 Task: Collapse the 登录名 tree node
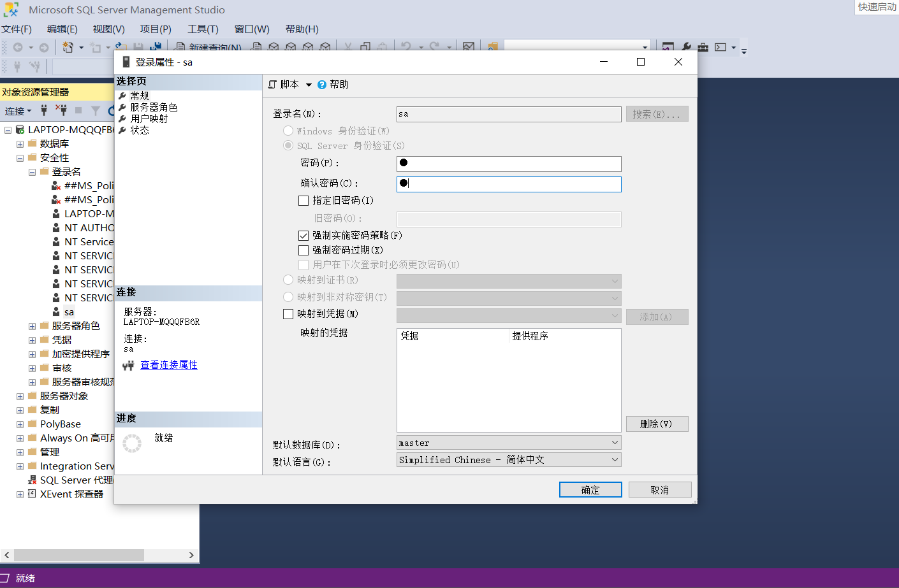pyautogui.click(x=32, y=172)
